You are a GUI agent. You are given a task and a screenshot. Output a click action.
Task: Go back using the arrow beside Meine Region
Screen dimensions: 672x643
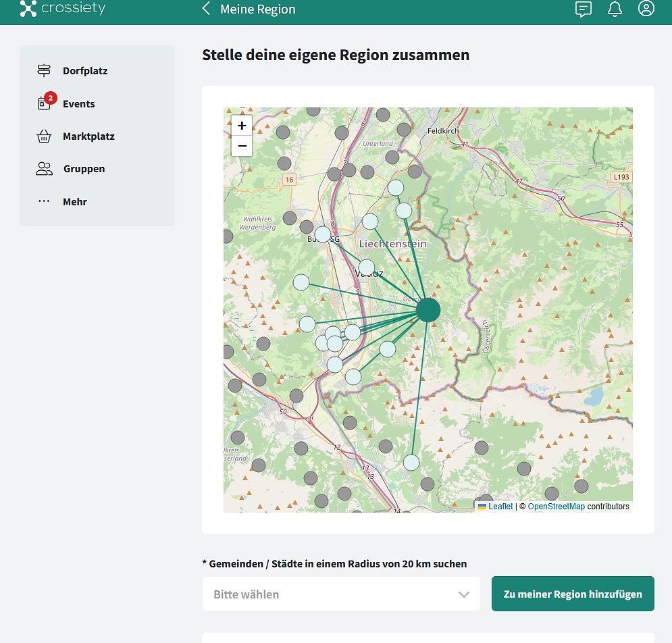[207, 9]
